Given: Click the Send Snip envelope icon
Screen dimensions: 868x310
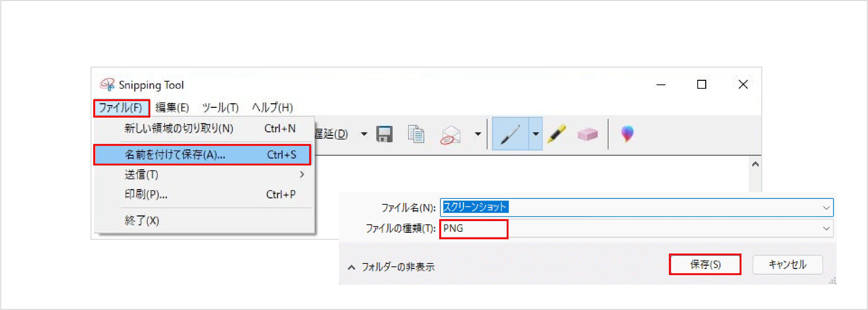Looking at the screenshot, I should coord(450,135).
